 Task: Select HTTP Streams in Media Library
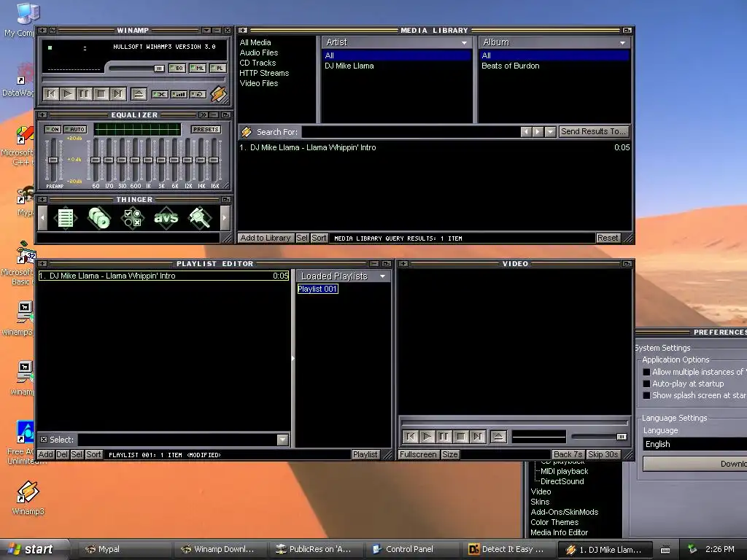264,73
